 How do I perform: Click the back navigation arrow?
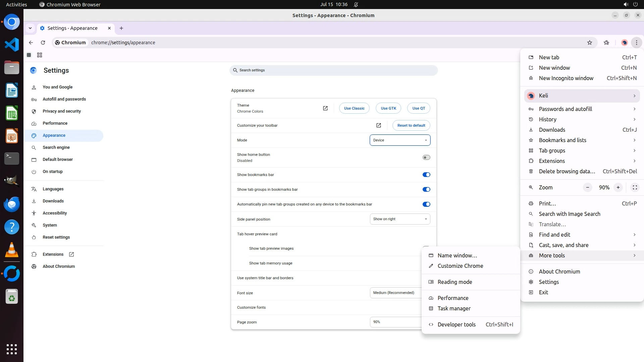point(31,43)
